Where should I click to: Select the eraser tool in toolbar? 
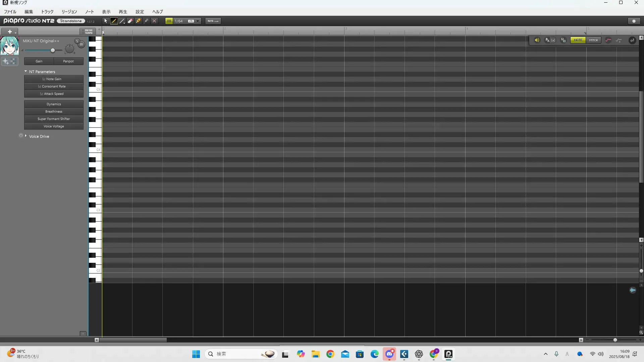tap(130, 21)
